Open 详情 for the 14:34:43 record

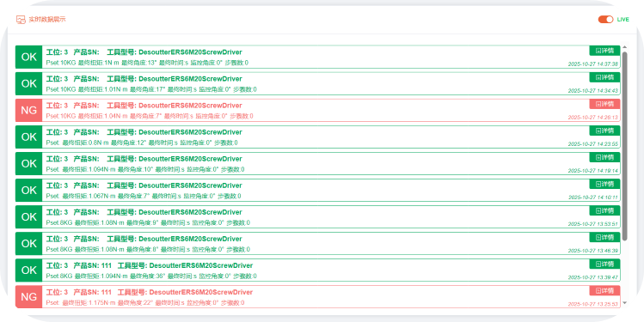604,77
